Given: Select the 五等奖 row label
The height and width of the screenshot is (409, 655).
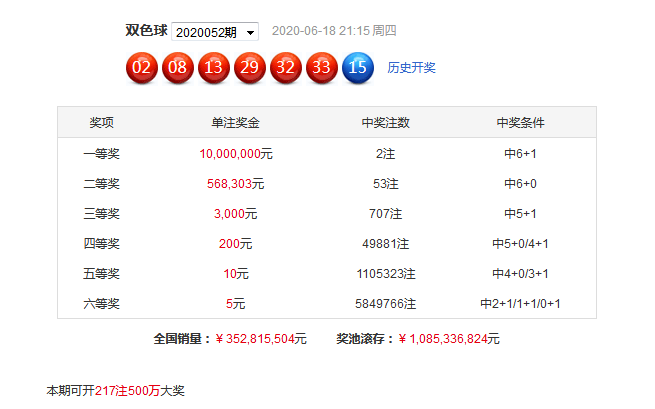Looking at the screenshot, I should tap(102, 274).
